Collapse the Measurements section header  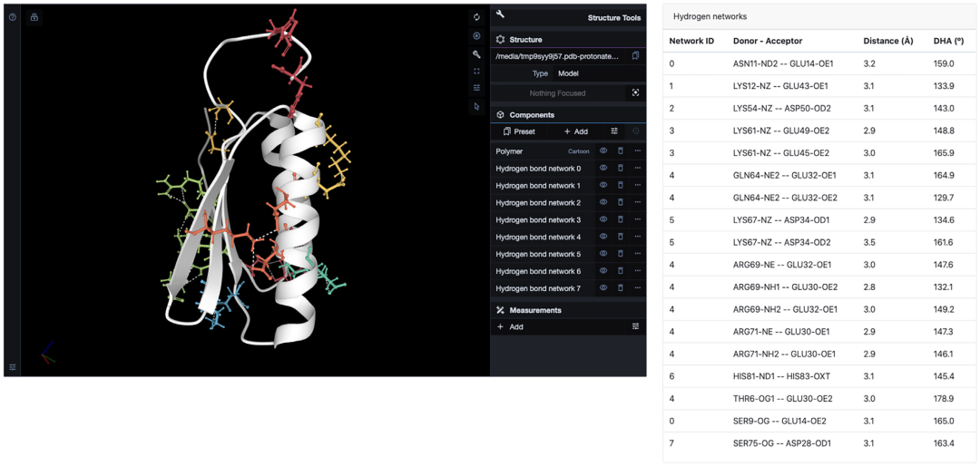568,310
